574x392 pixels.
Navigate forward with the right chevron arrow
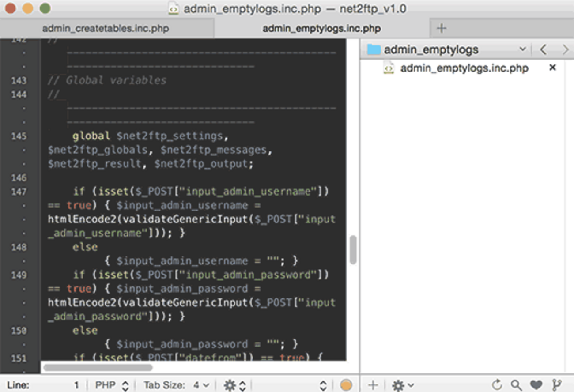(x=566, y=49)
